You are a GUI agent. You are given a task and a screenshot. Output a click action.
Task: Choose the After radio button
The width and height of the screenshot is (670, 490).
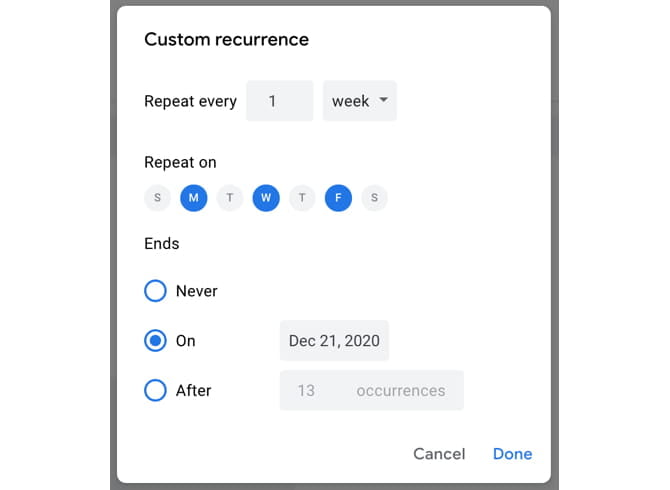155,390
